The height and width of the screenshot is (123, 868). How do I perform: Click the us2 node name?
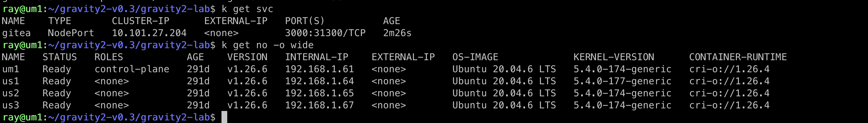pos(11,93)
